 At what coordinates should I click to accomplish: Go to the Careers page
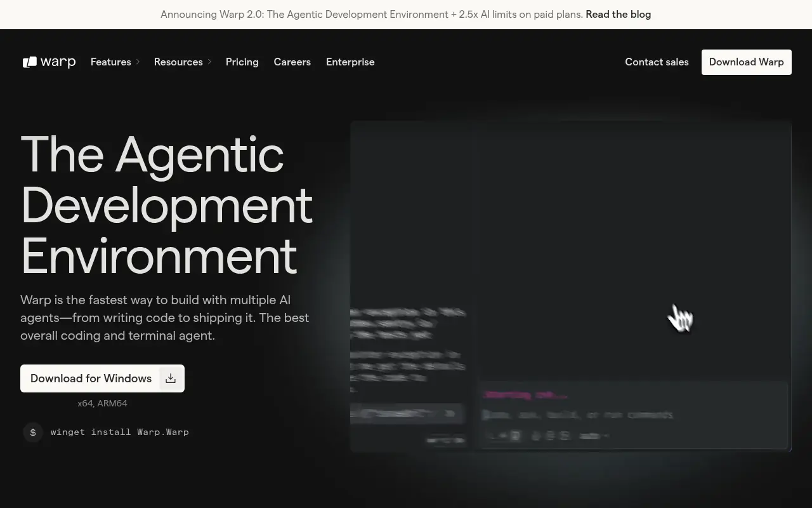point(292,62)
